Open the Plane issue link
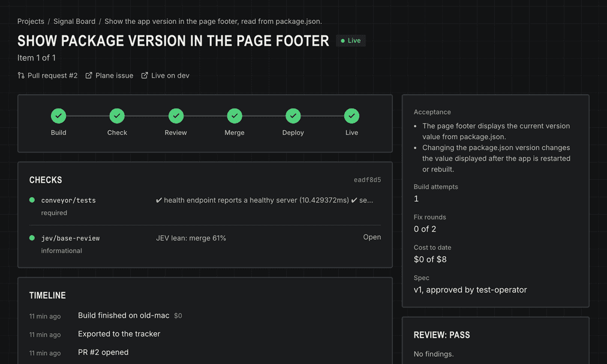607x364 pixels. click(x=109, y=76)
